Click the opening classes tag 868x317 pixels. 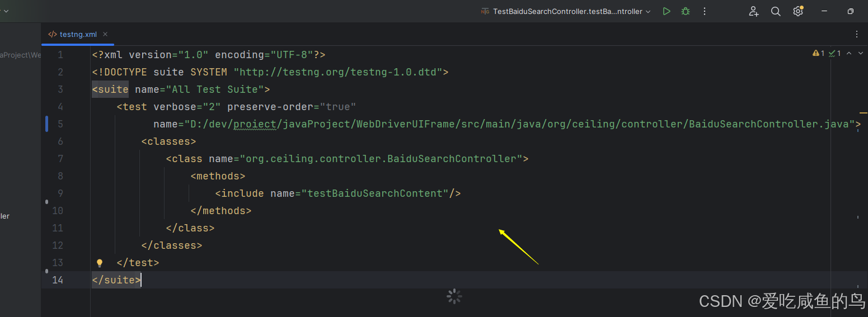[x=169, y=141]
